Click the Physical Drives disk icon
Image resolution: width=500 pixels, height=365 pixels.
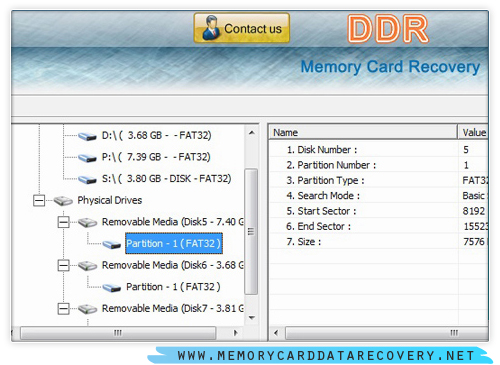click(x=63, y=201)
